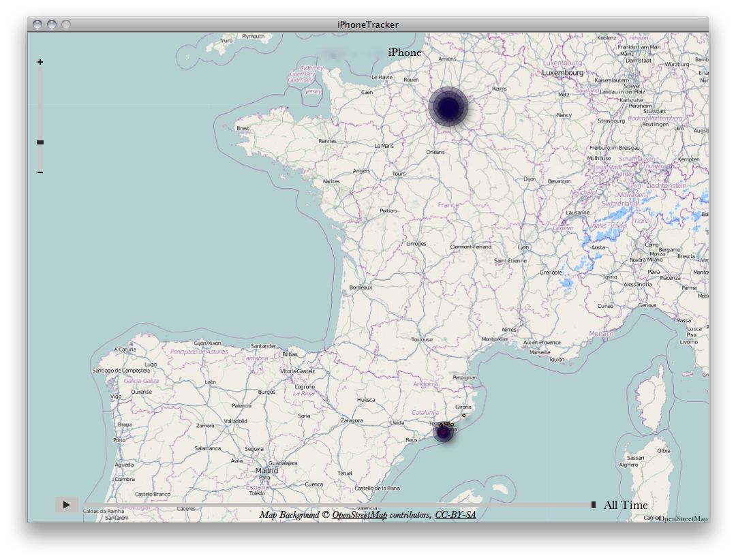Minimize the iPhoneTracker window
Viewport: 736px width, 560px height.
coord(52,25)
